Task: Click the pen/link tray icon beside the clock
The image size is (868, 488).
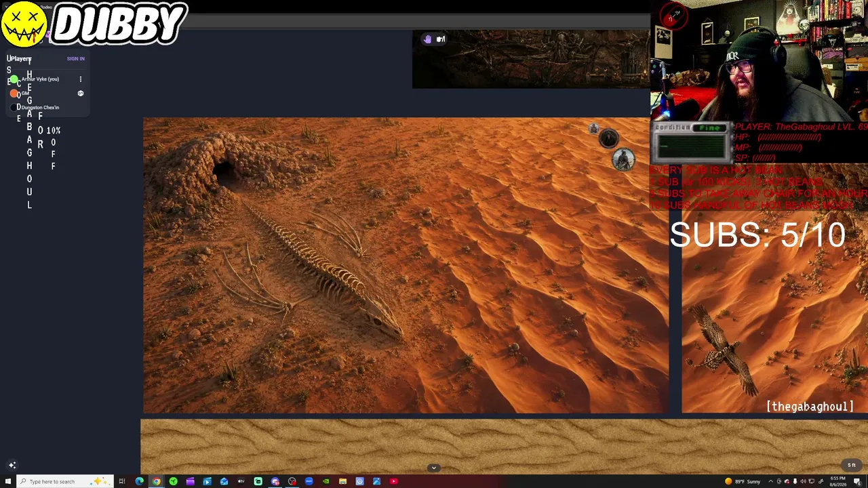Action: point(823,481)
